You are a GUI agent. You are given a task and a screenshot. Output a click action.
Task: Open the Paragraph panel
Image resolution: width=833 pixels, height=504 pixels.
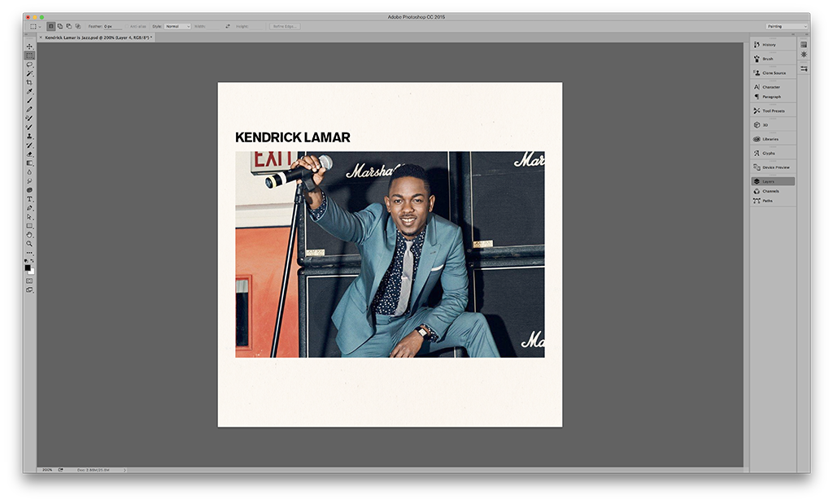tap(773, 97)
